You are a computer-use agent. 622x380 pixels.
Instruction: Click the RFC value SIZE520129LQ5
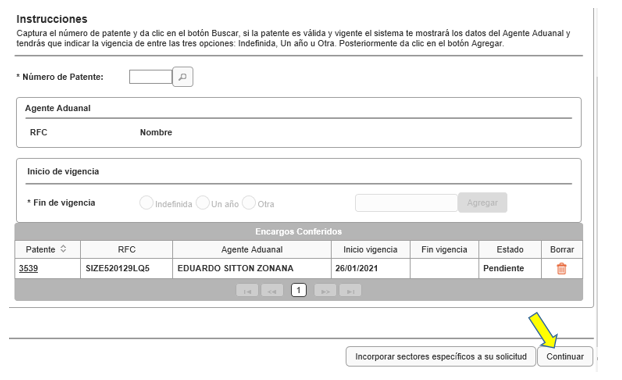coord(117,269)
